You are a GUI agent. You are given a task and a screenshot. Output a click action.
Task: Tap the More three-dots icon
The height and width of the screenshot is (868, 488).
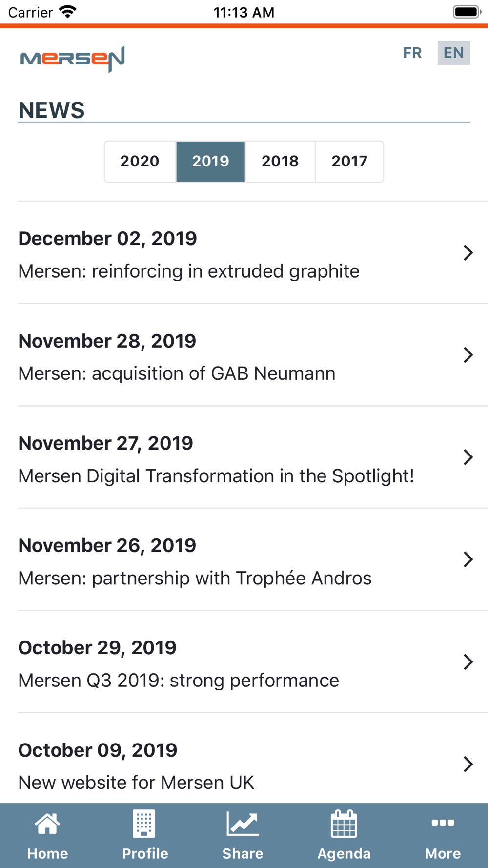click(x=443, y=823)
